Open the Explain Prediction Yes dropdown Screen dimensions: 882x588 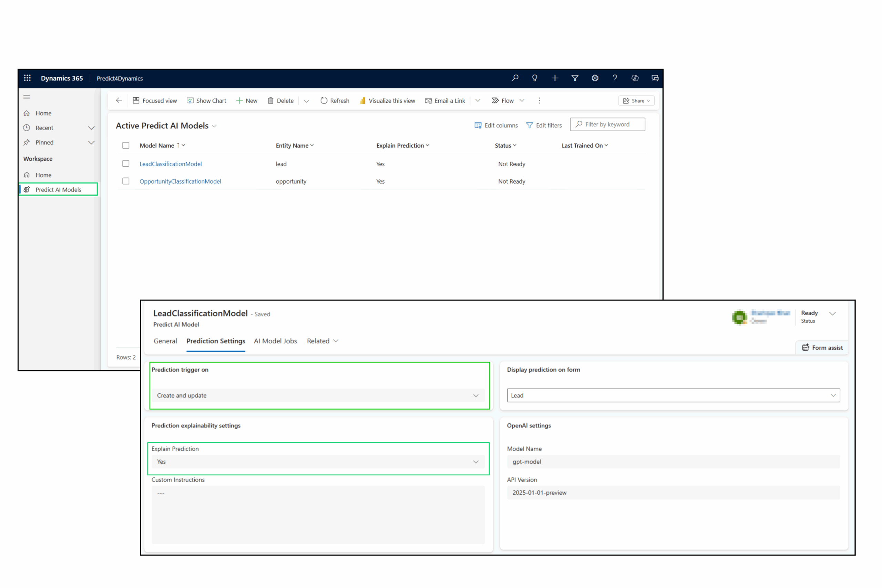(318, 462)
